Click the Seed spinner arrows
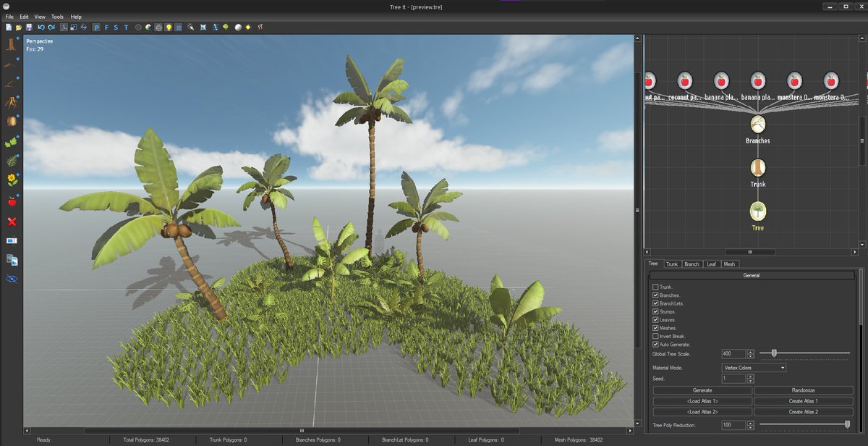The width and height of the screenshot is (868, 446). (x=750, y=379)
